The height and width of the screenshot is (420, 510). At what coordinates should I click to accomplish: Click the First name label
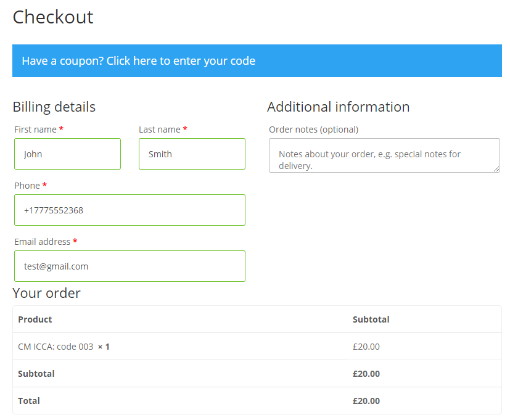(35, 130)
